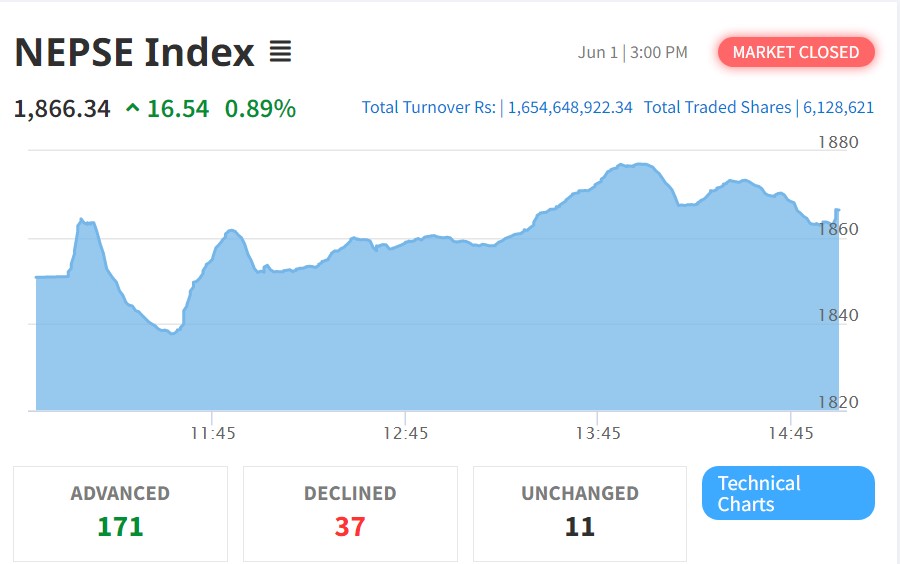Click the 12:45 time axis label
Screen dimensions: 900x564
[405, 433]
